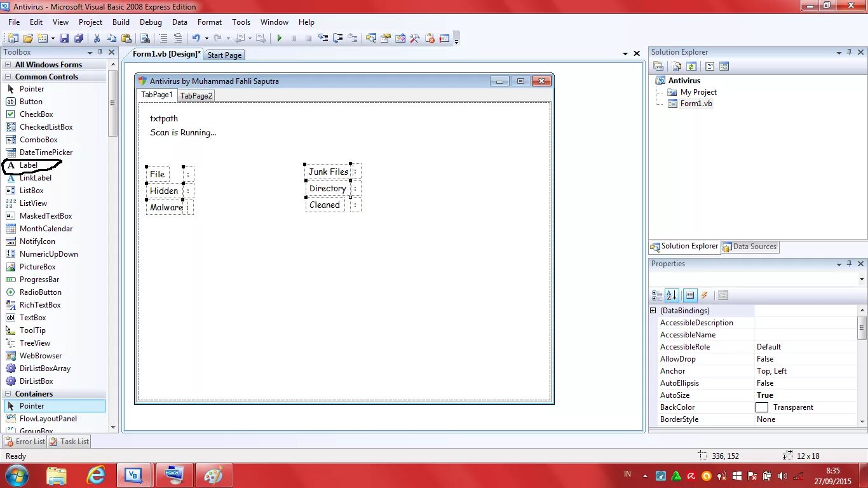Click the Copy toolbar icon
868x488 pixels.
click(x=112, y=38)
